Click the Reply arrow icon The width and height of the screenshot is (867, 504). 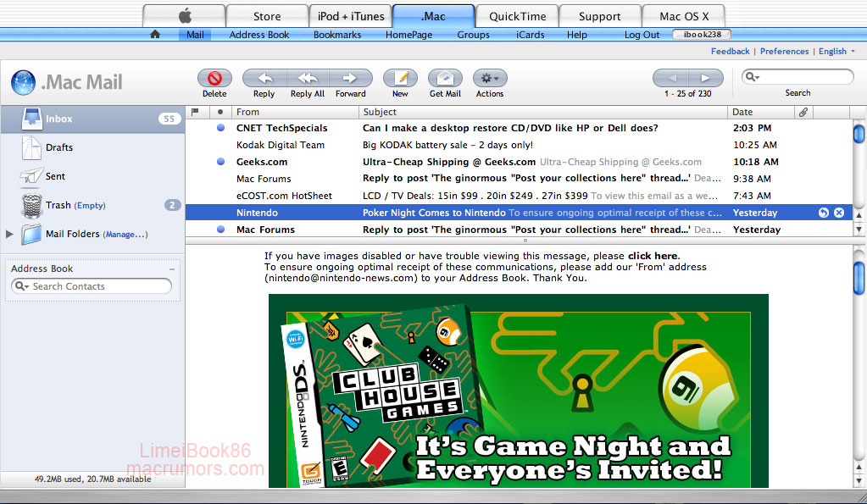click(x=264, y=79)
